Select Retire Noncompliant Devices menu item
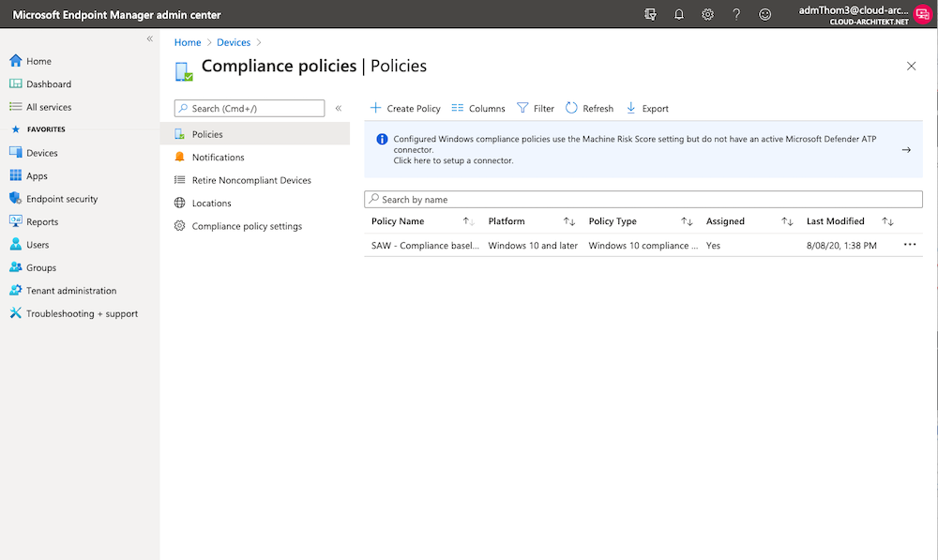 (255, 180)
